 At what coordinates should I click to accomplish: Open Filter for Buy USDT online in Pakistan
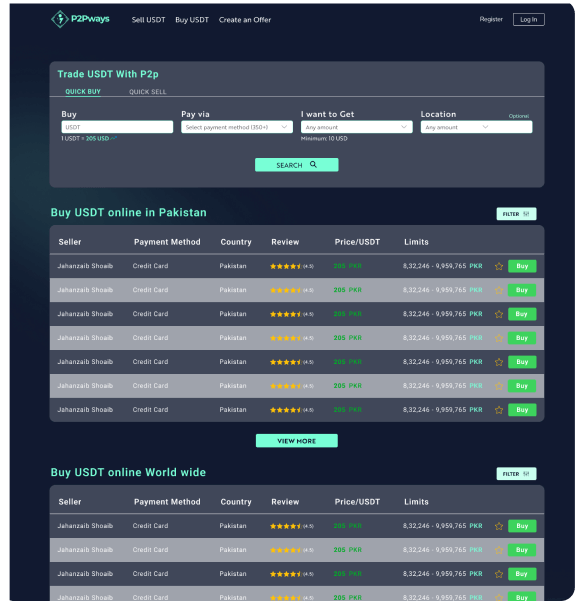click(x=516, y=214)
